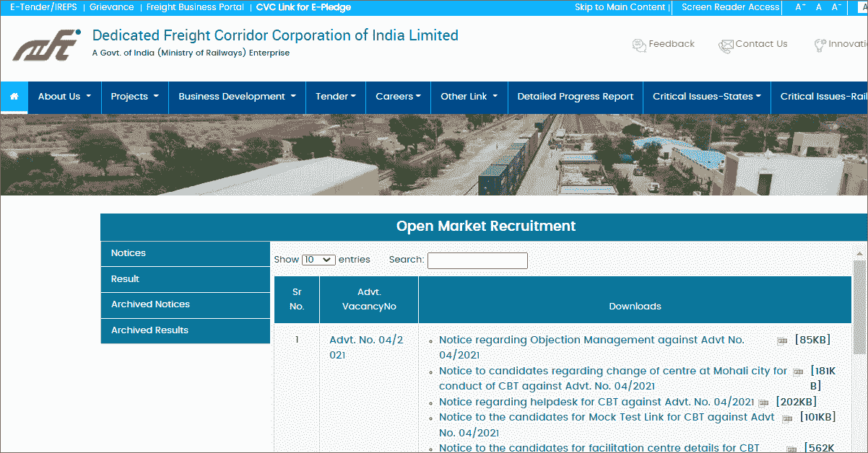Screen dimensions: 868x453
Task: Increase font size with A+ control
Action: [x=799, y=7]
